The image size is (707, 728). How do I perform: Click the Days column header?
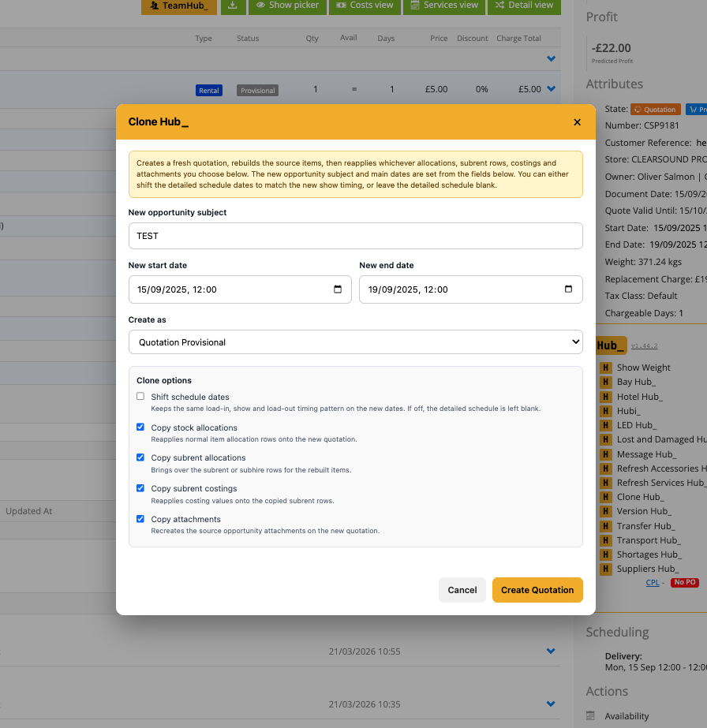[x=386, y=38]
